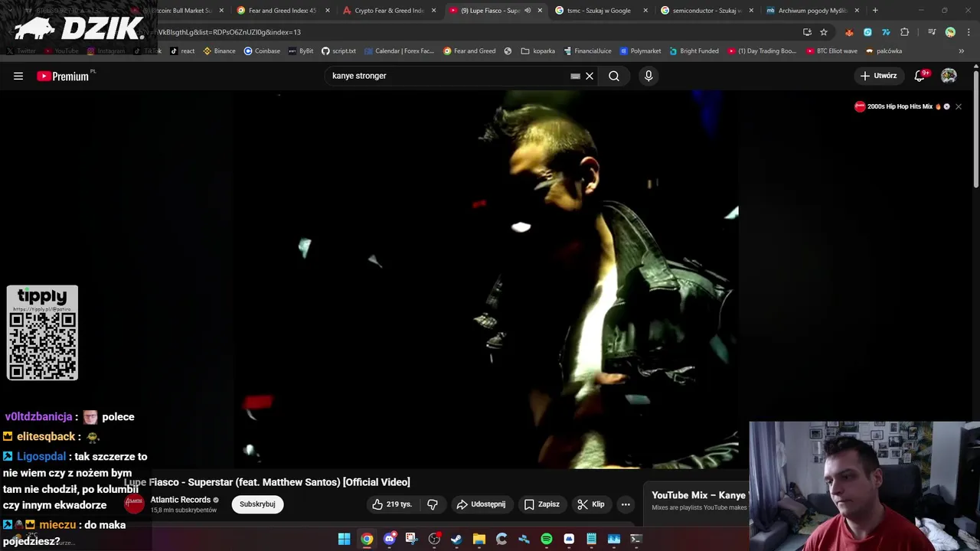Open the BTC Elliot wave bookmark
The image size is (980, 551).
click(831, 51)
